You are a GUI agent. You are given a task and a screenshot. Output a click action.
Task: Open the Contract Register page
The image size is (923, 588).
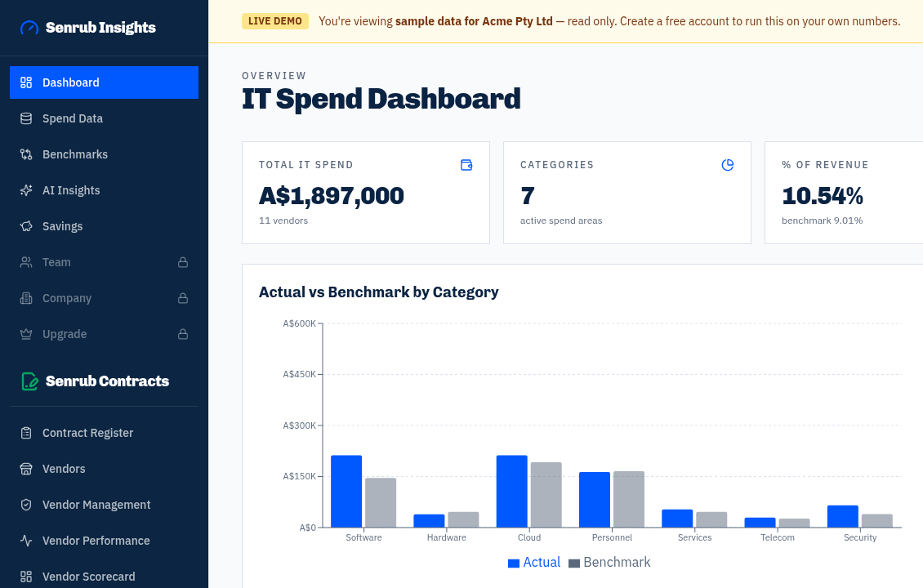tap(105, 433)
